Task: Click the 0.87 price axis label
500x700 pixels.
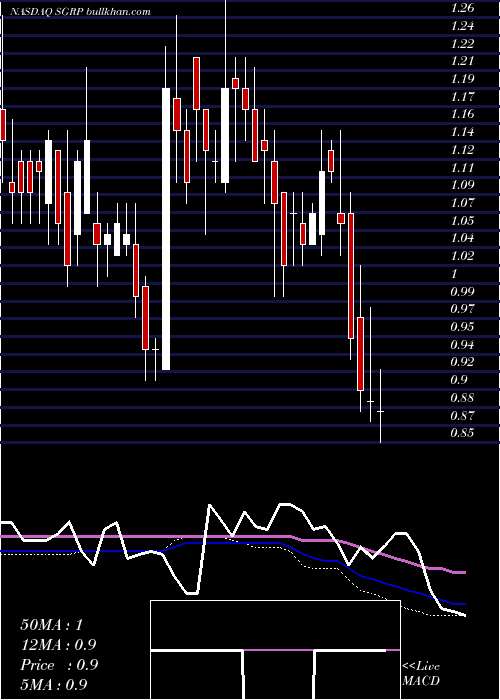Action: [x=462, y=415]
